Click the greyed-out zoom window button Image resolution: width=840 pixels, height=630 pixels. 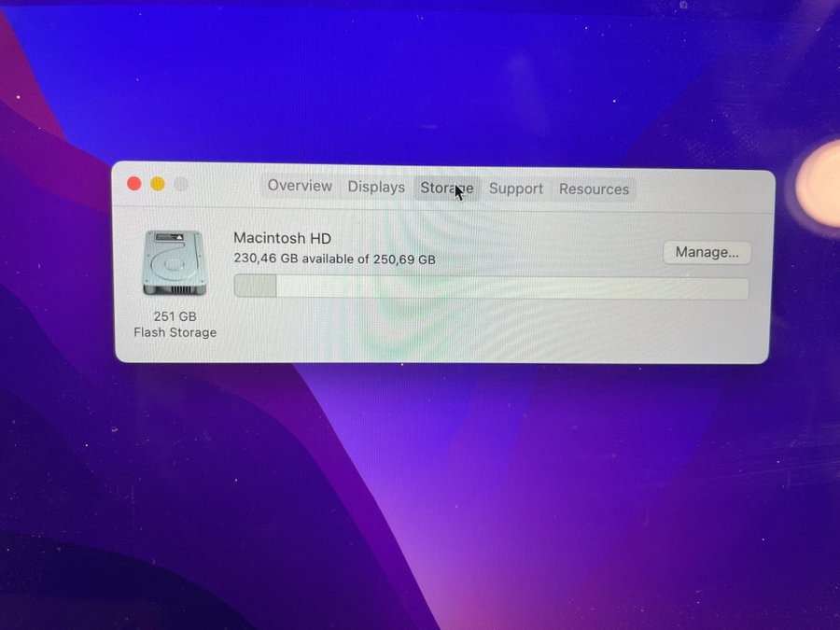(x=181, y=185)
